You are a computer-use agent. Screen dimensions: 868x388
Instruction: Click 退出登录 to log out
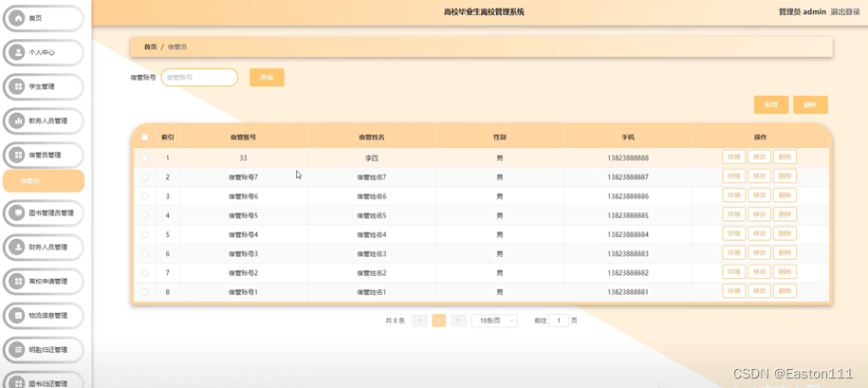[845, 11]
